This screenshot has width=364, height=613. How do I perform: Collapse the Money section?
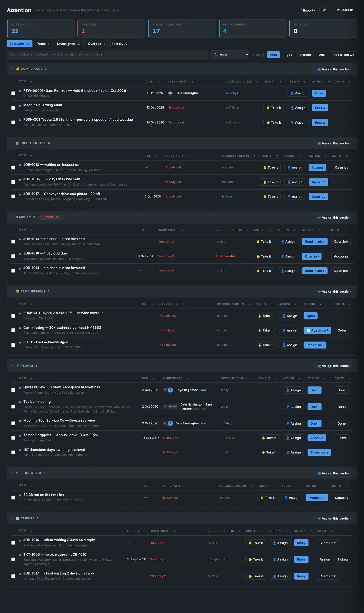pyautogui.click(x=12, y=217)
